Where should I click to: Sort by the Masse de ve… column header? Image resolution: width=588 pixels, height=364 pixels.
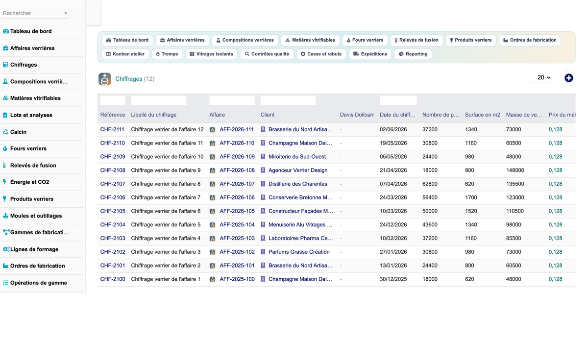[524, 115]
